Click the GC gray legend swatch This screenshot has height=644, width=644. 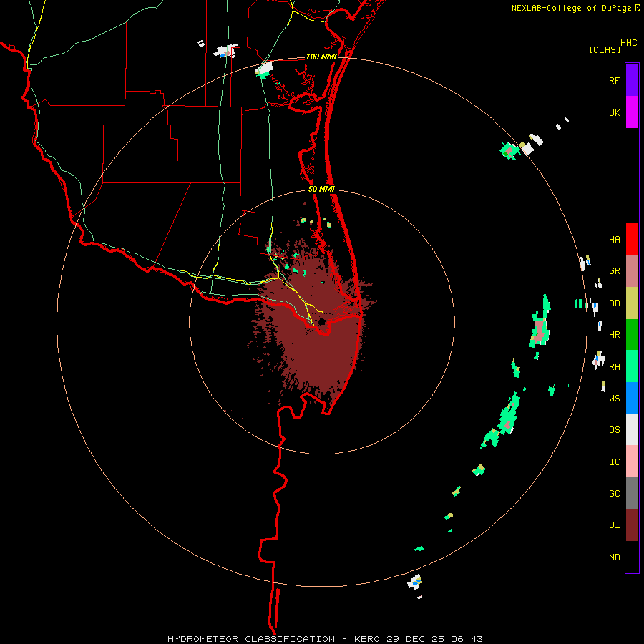pyautogui.click(x=632, y=493)
